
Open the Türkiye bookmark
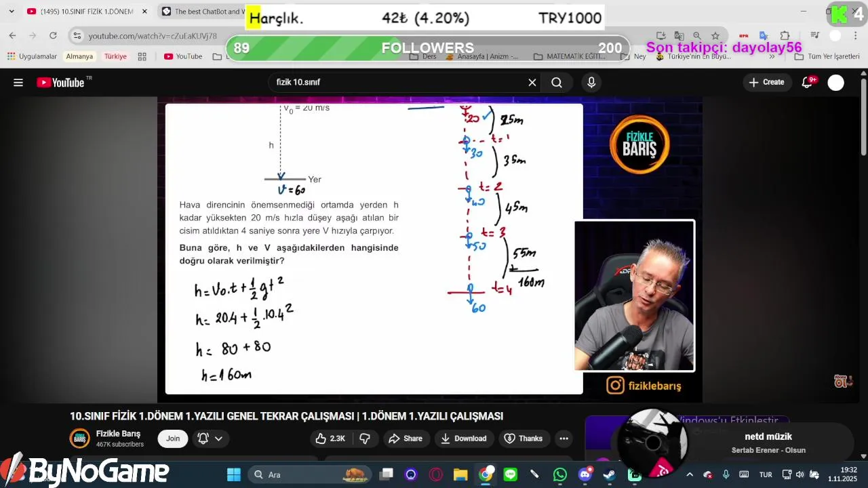[x=115, y=56]
